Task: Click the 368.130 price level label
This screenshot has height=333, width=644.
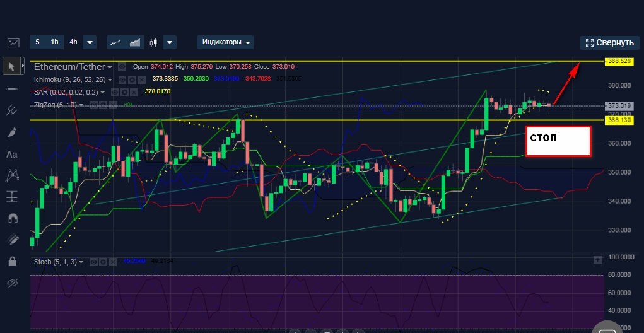Action: pos(619,120)
